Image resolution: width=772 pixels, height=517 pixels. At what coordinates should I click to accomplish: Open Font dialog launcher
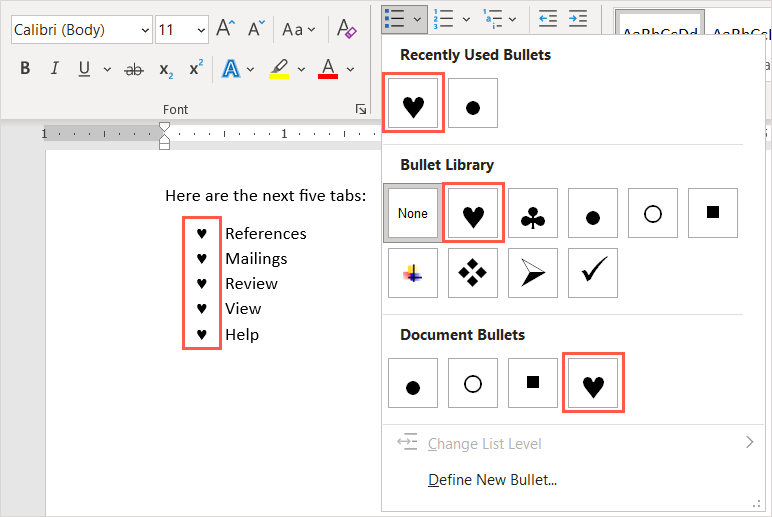(360, 109)
